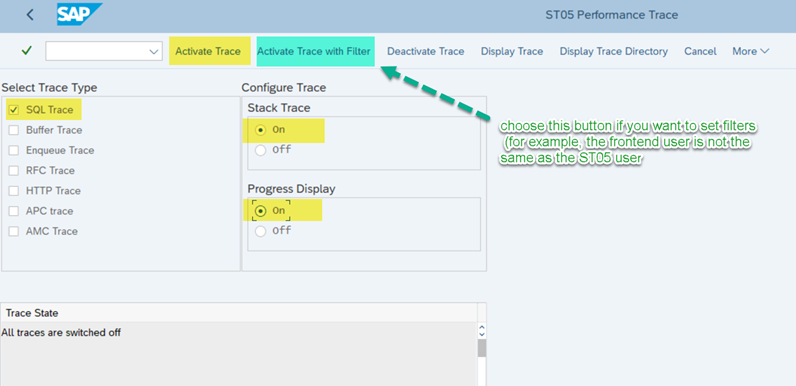Enable HTTP Trace

(14, 191)
